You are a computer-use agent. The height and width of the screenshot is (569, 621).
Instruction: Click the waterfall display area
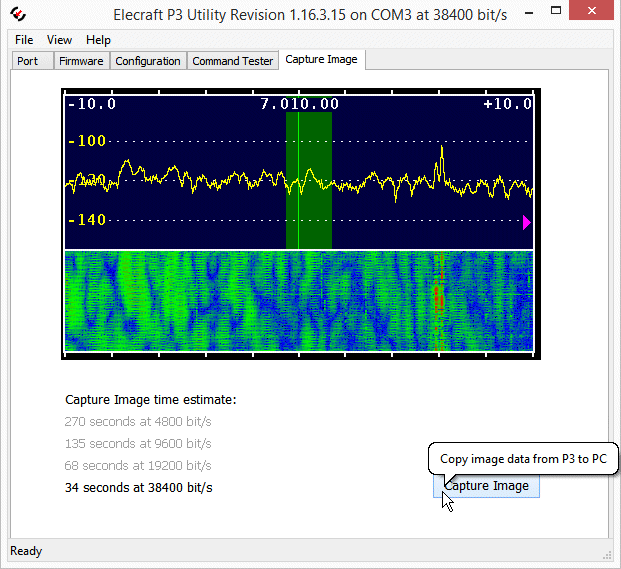click(299, 301)
